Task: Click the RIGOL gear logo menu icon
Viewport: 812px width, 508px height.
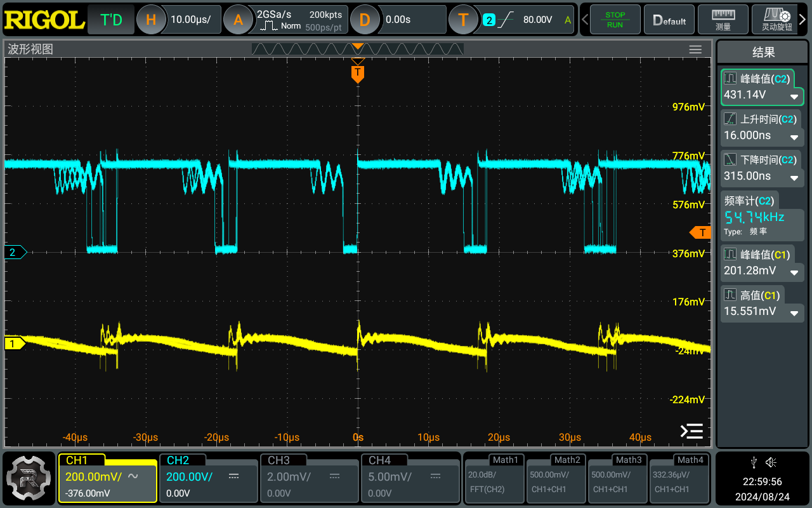Action: pos(29,478)
